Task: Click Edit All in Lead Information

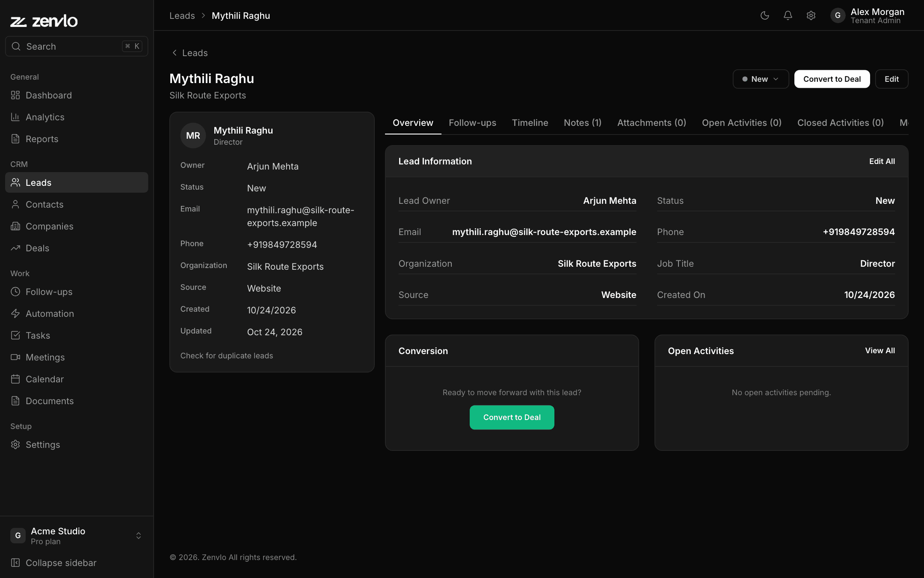Action: coord(882,161)
